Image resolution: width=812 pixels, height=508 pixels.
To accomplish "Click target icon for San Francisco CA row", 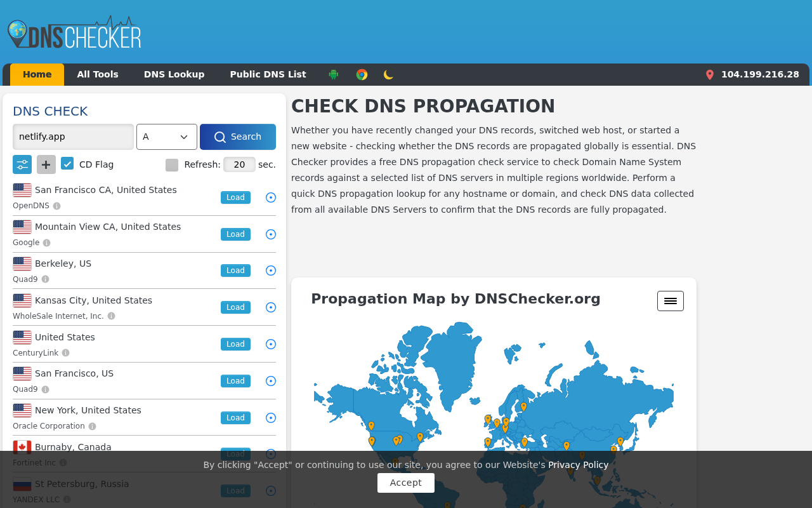I will point(271,197).
